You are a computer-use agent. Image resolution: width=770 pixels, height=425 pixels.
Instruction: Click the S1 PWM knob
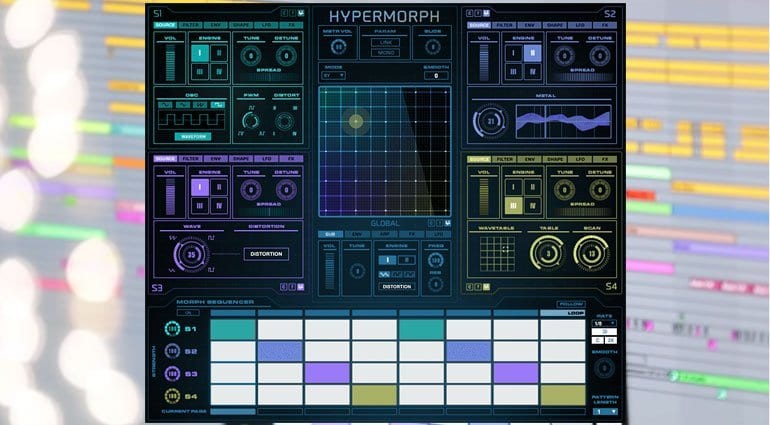[251, 120]
